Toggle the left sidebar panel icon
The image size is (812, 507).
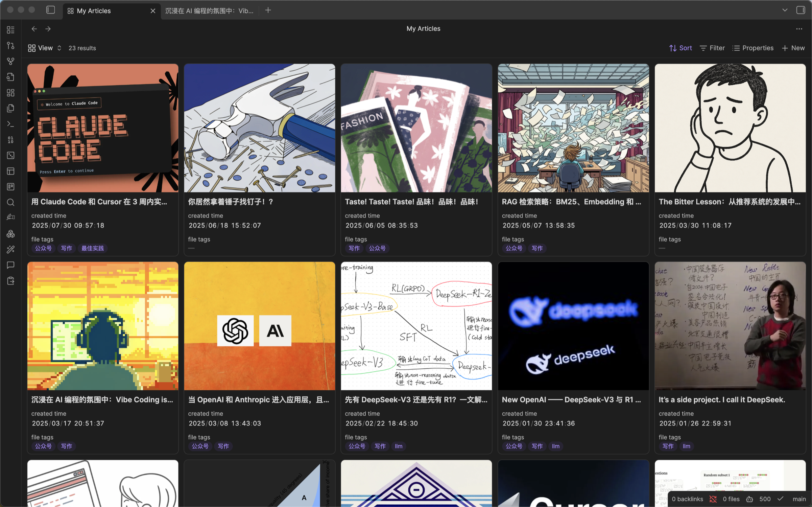[51, 10]
